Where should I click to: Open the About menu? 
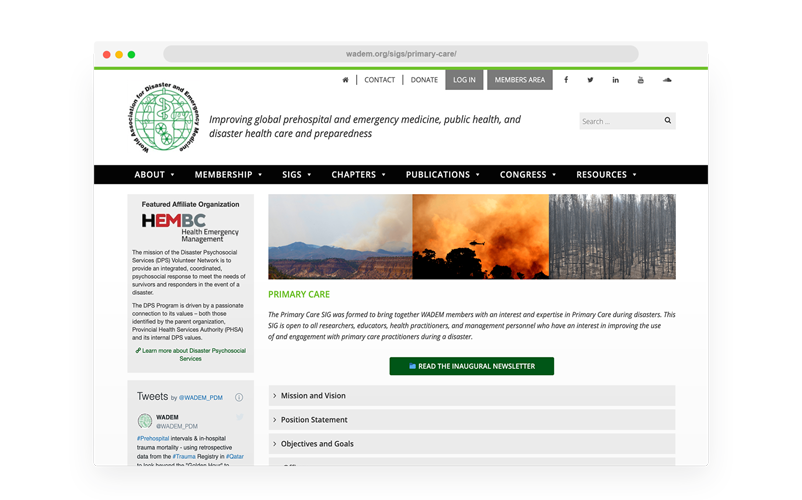[x=154, y=175]
